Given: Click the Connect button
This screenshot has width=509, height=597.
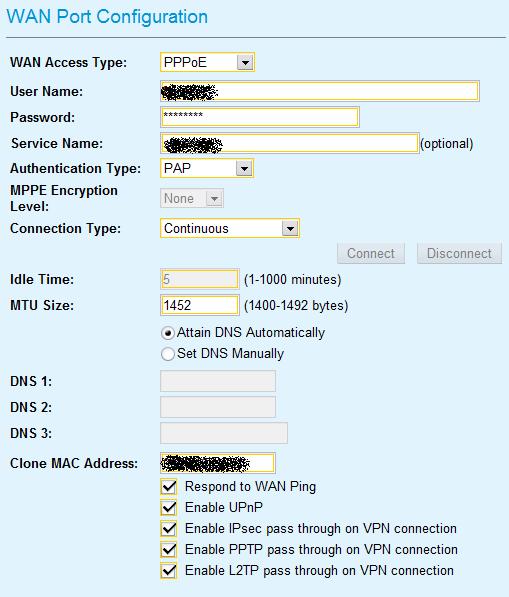Looking at the screenshot, I should coord(371,253).
